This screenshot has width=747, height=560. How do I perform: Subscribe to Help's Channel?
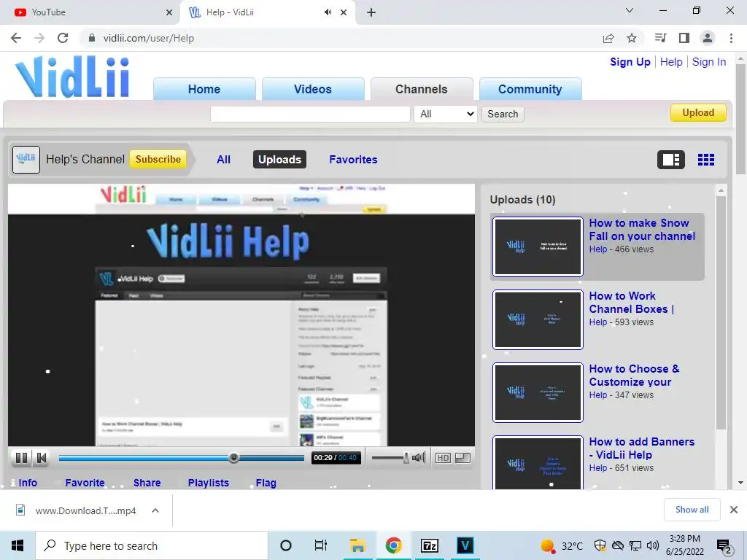158,159
